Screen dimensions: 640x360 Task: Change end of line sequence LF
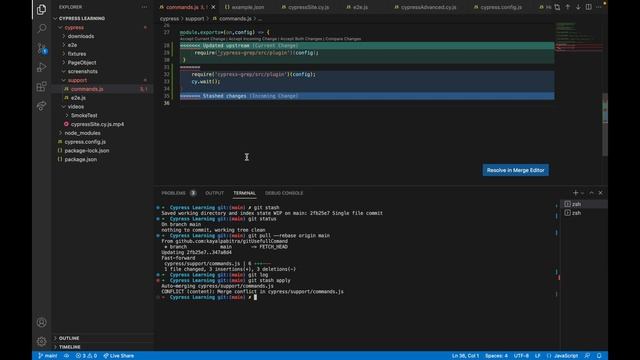click(538, 356)
